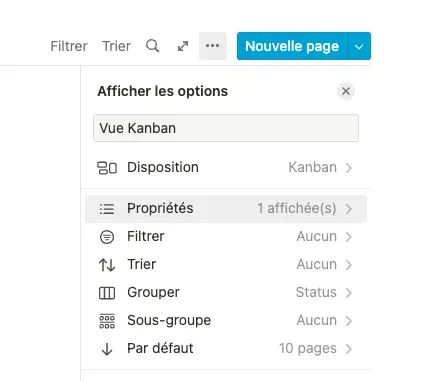Click the search magnifier icon
433x381 pixels.
click(152, 46)
